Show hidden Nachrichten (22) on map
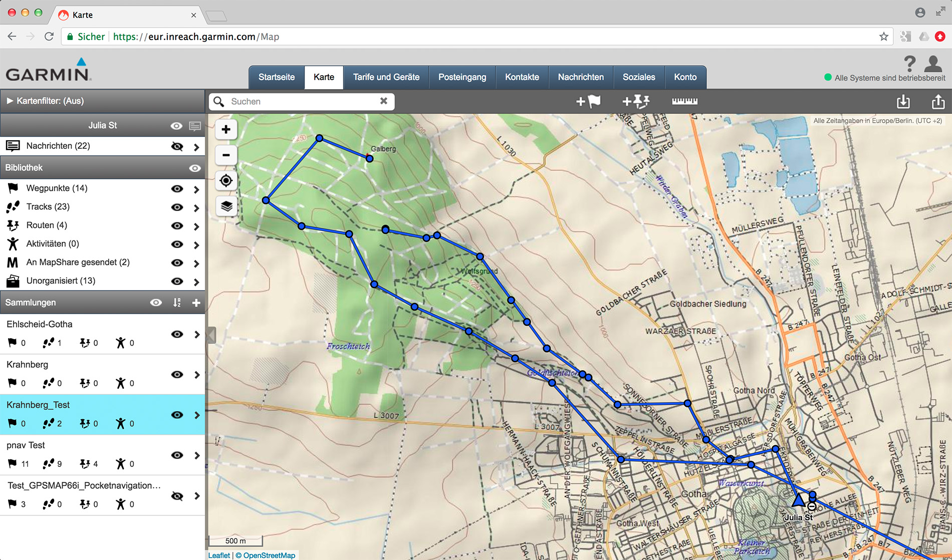Image resolution: width=952 pixels, height=560 pixels. (x=177, y=146)
